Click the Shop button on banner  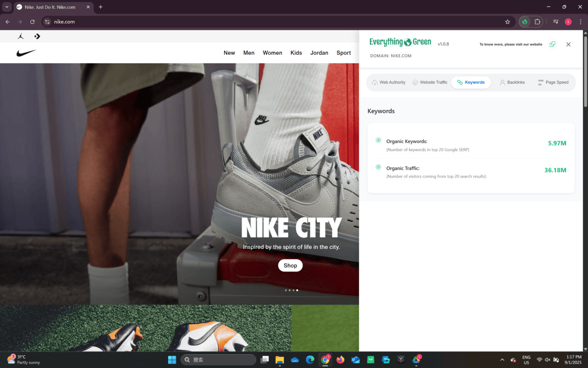pyautogui.click(x=290, y=265)
